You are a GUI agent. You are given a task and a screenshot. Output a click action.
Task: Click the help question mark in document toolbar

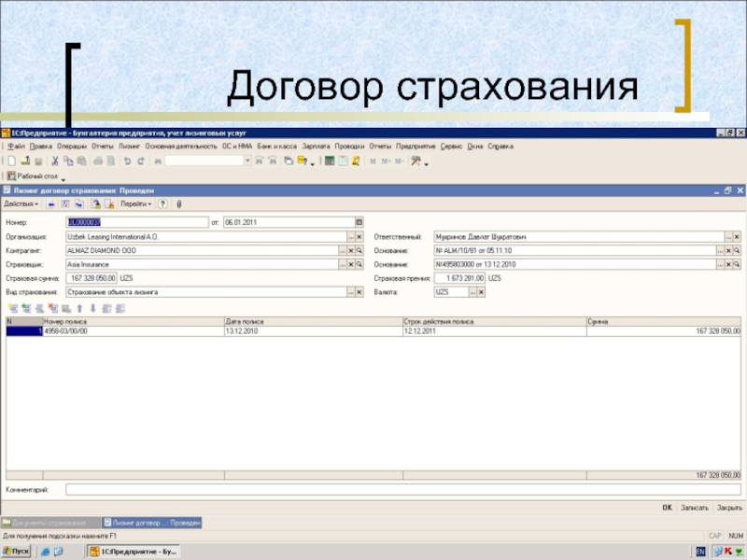tap(162, 203)
